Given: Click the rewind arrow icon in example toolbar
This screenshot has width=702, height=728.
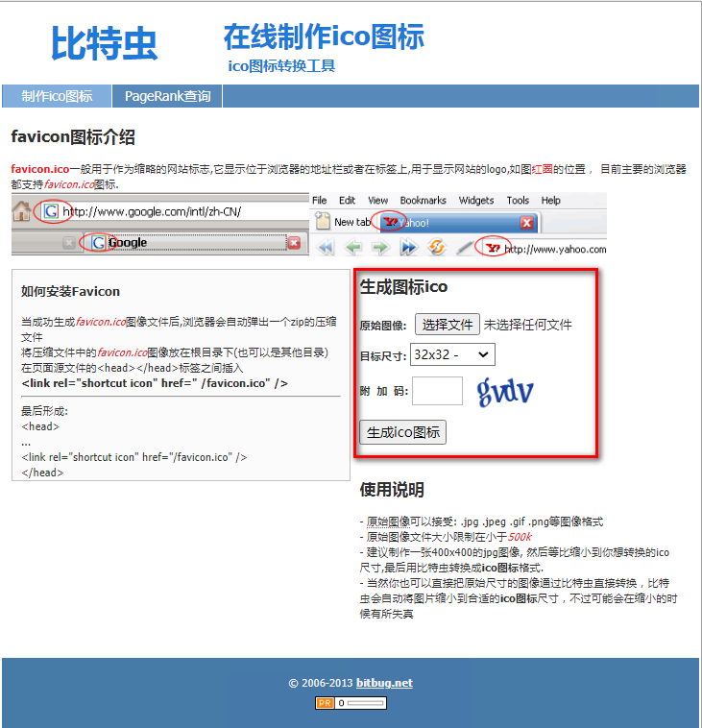Looking at the screenshot, I should 326,248.
